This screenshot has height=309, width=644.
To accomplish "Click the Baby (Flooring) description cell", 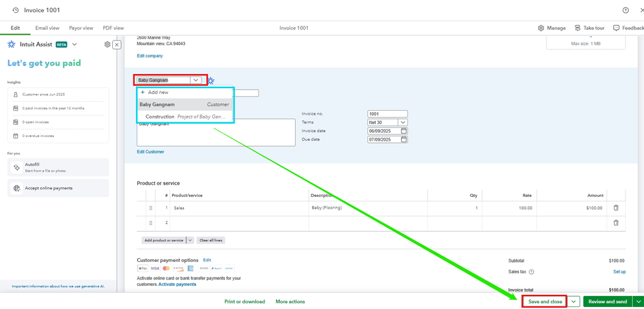I will tap(368, 208).
